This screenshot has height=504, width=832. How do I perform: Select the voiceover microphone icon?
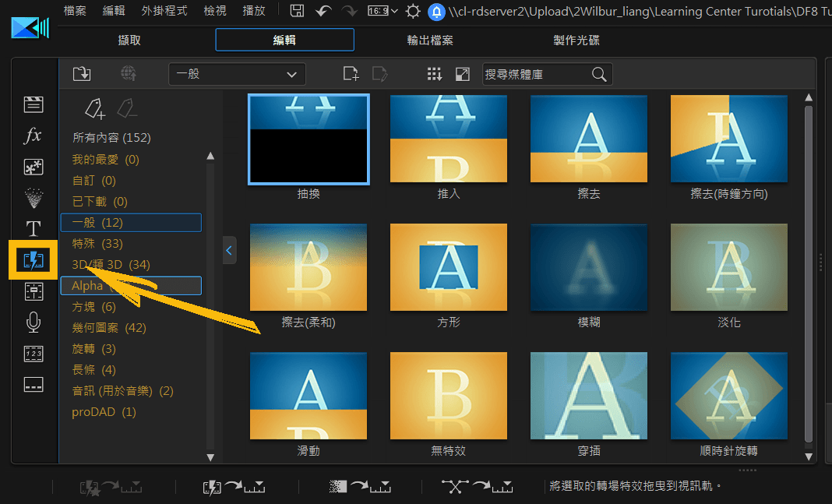pyautogui.click(x=33, y=322)
